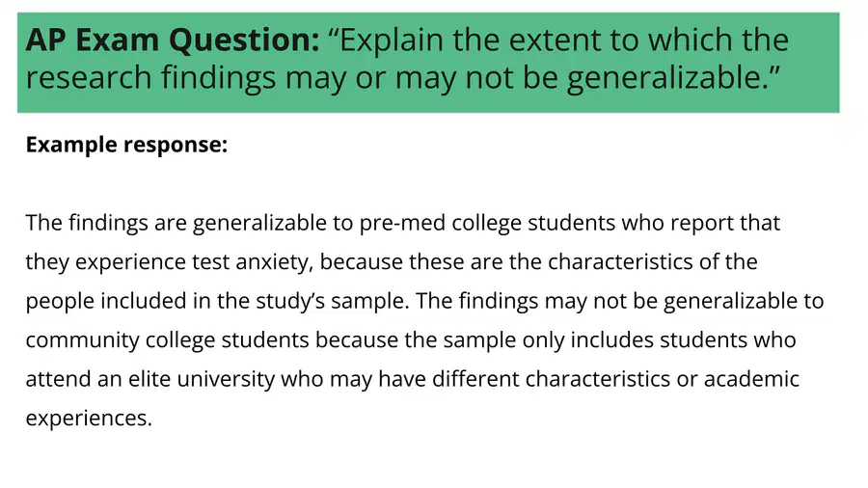This screenshot has height=488, width=868.
Task: Click the bold "AP Exam Question:" heading
Action: coord(173,40)
